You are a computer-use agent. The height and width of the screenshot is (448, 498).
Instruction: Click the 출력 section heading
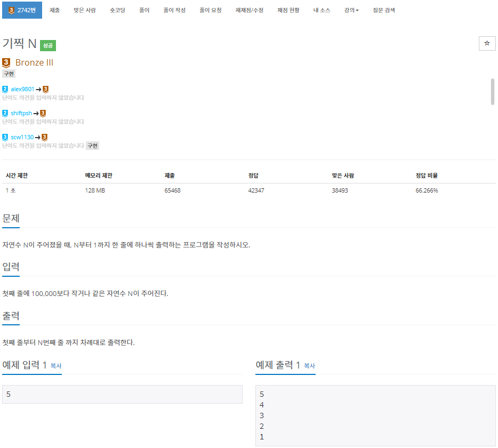[x=11, y=316]
